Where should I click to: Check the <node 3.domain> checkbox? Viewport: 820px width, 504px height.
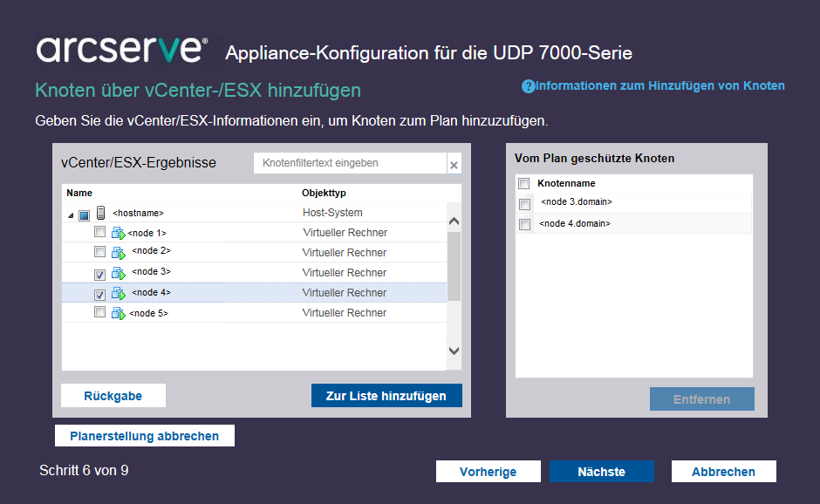pyautogui.click(x=524, y=204)
